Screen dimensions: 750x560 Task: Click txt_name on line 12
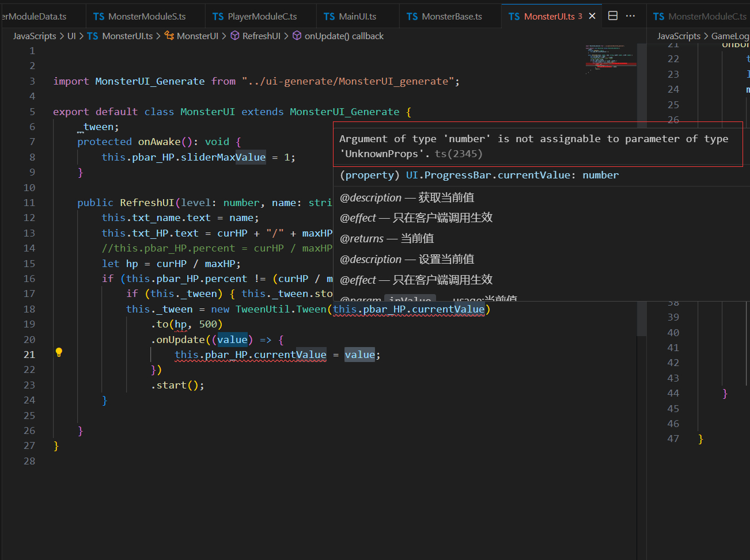(157, 218)
